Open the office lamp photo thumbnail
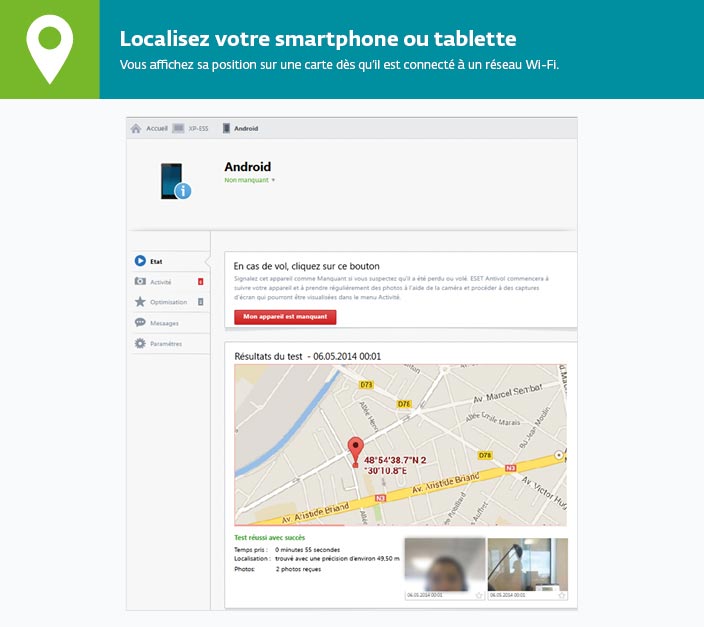 pos(528,565)
